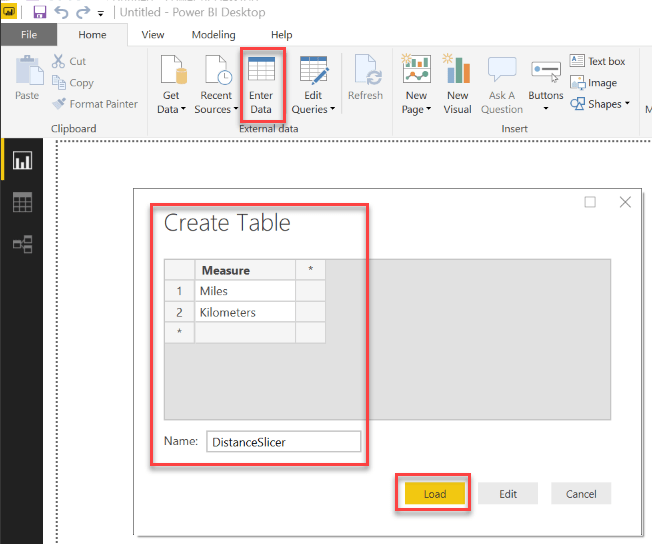The image size is (652, 544).
Task: Click the Copy icon
Action: [x=58, y=82]
